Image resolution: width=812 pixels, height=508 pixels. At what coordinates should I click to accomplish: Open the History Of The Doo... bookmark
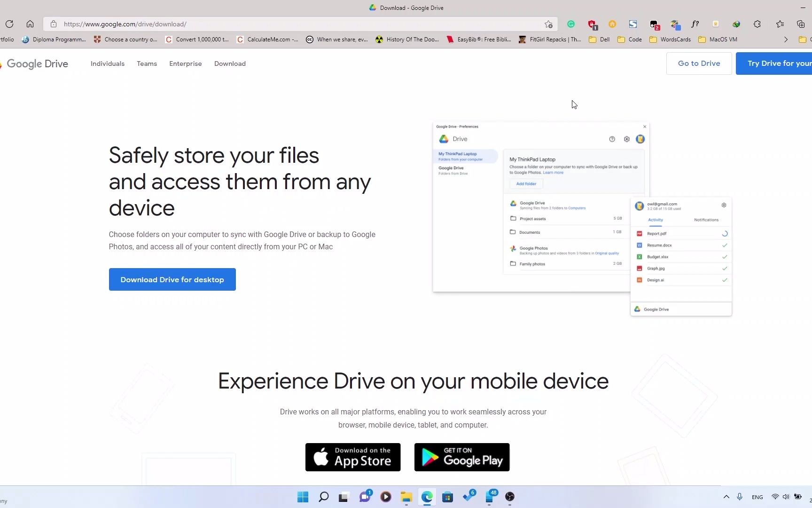tap(407, 40)
